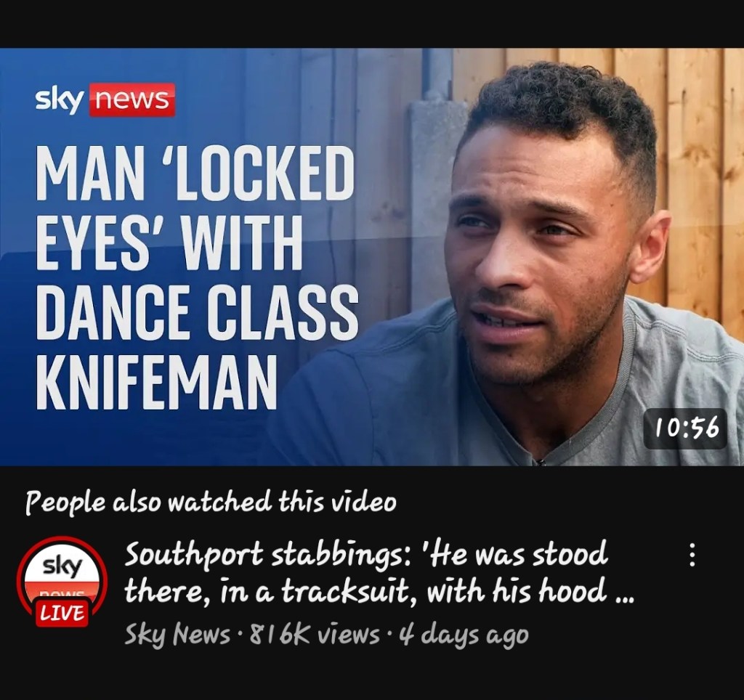The image size is (744, 700).
Task: Click 'People also watched this video' heading
Action: click(211, 502)
